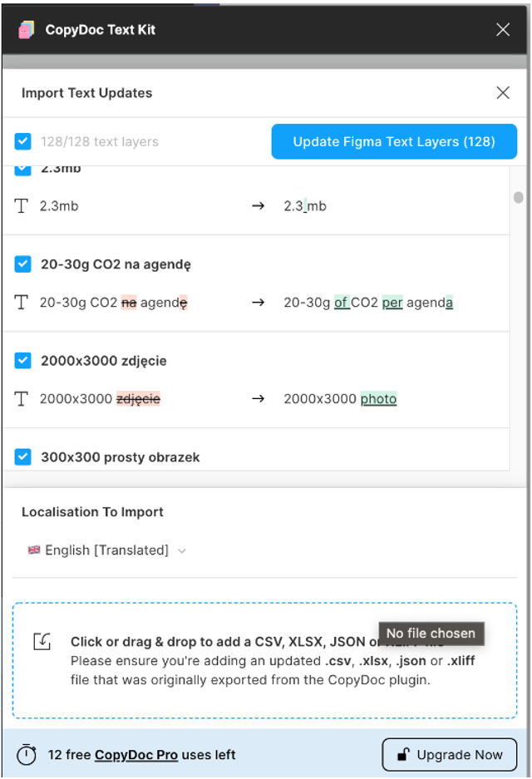Click the T icon in the 20-30g CO2 row
Screen dimensions: 532x779
22,303
